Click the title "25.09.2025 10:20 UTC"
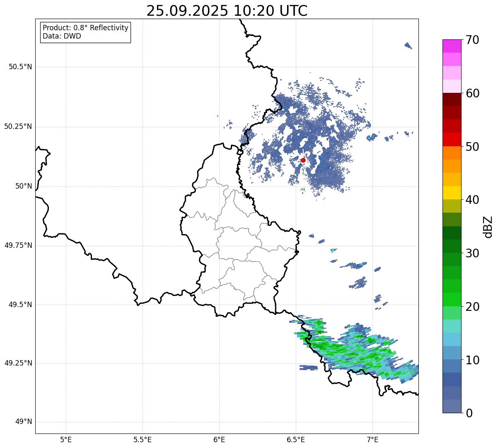The width and height of the screenshot is (498, 448). tap(227, 11)
